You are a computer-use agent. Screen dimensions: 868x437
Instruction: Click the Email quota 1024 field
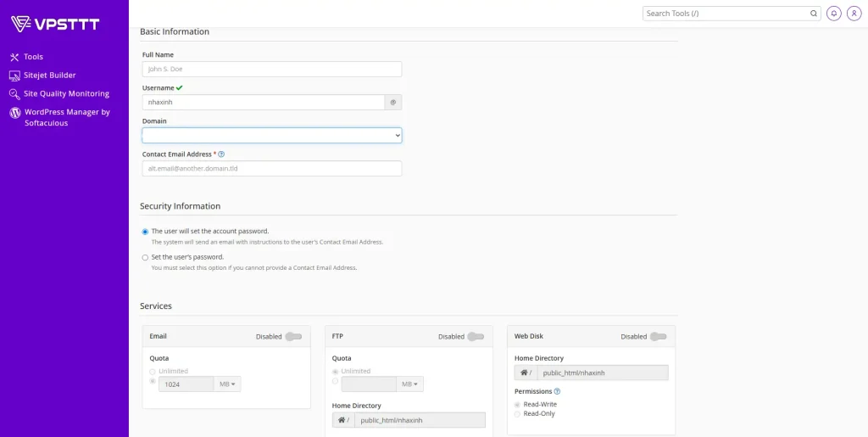coord(186,384)
